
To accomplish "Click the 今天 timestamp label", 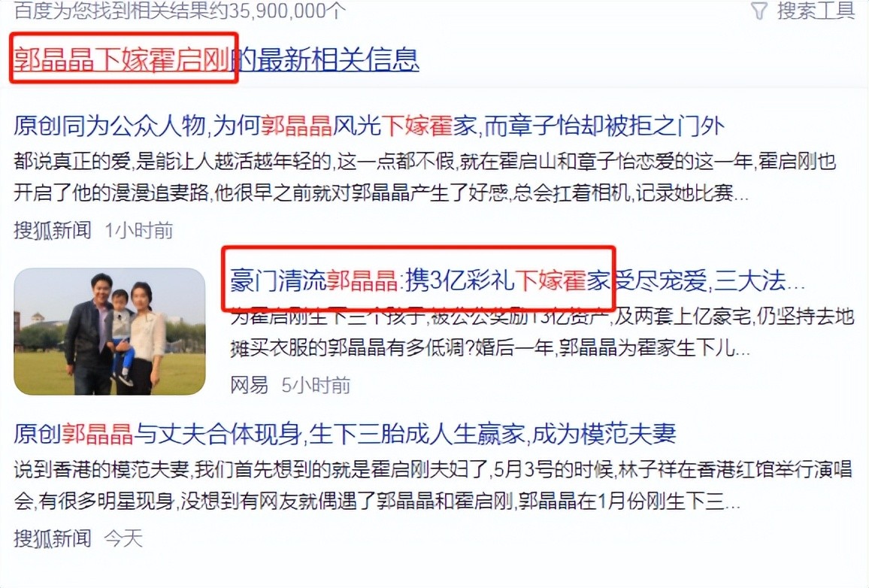I will (x=123, y=538).
